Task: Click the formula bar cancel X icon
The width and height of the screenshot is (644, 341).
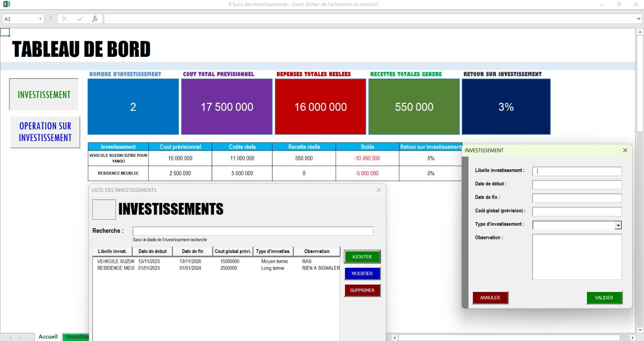Action: (64, 19)
